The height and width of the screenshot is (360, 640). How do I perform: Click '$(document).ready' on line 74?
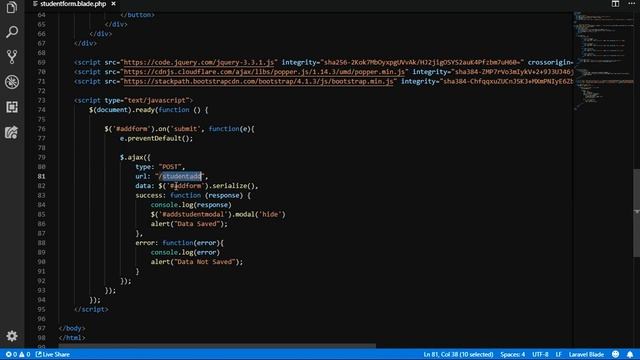pyautogui.click(x=122, y=110)
